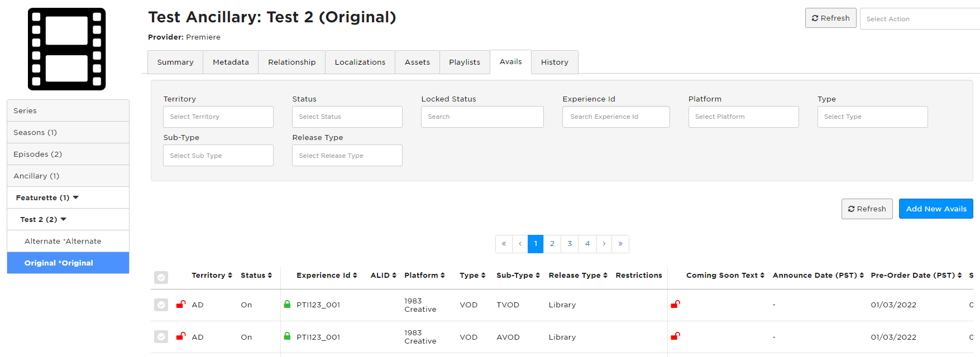This screenshot has width=980, height=357.
Task: Open Episodes (2) in the sidebar
Action: (x=68, y=154)
